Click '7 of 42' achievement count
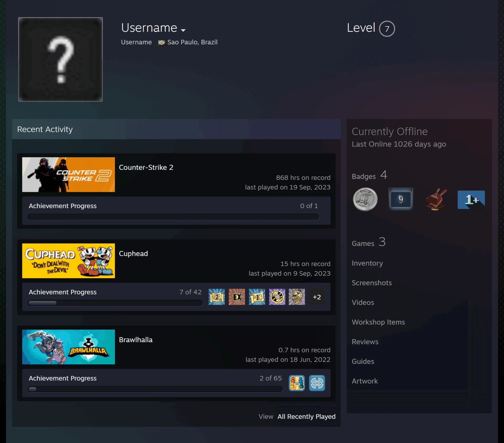Image resolution: width=504 pixels, height=443 pixels. tap(190, 292)
